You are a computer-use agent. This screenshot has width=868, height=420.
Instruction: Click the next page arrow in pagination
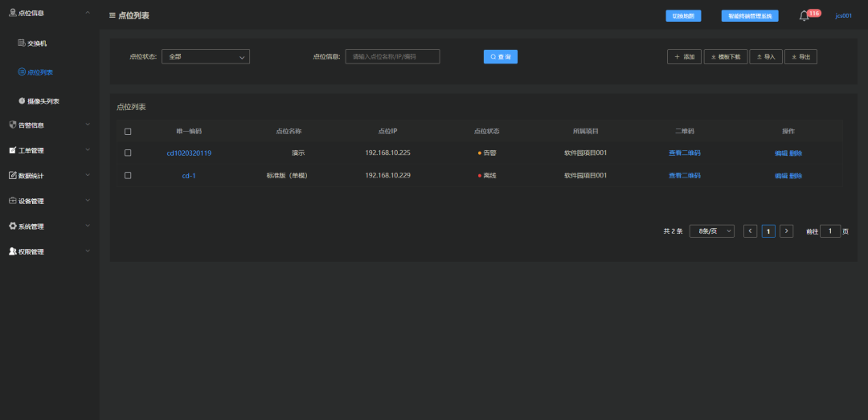pos(786,231)
